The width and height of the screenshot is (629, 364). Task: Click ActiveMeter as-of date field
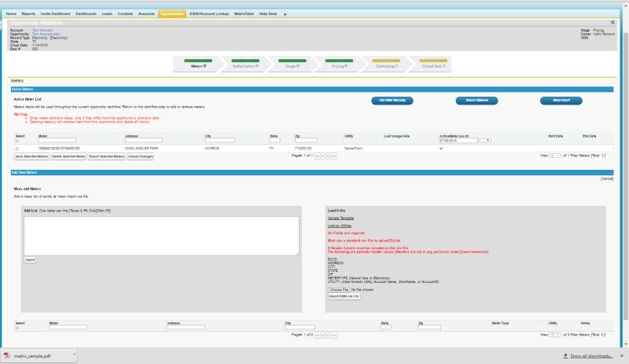[x=458, y=141]
